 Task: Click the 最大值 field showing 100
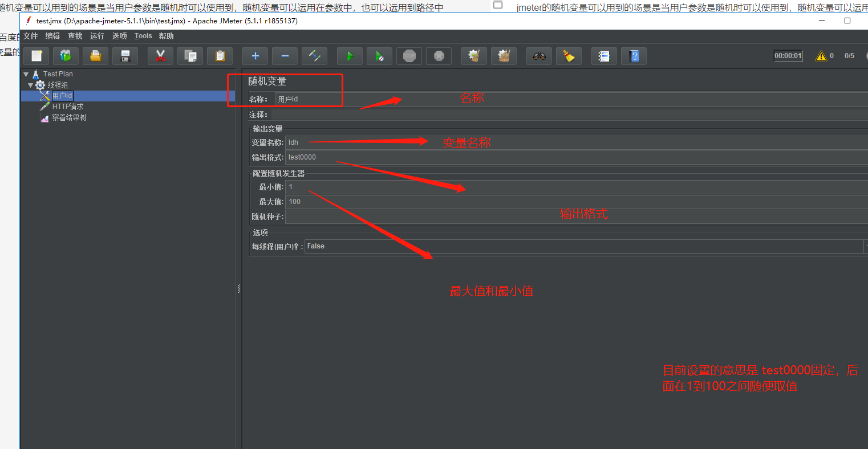point(576,202)
